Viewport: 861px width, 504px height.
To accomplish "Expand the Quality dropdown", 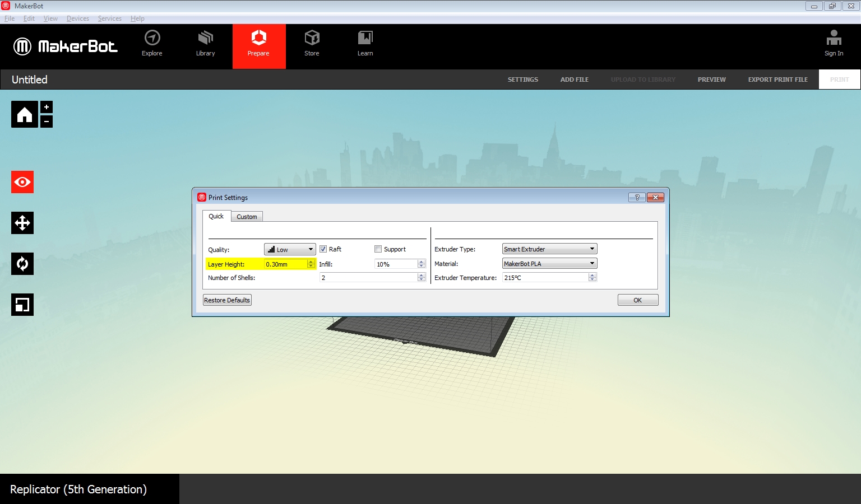I will tap(290, 249).
